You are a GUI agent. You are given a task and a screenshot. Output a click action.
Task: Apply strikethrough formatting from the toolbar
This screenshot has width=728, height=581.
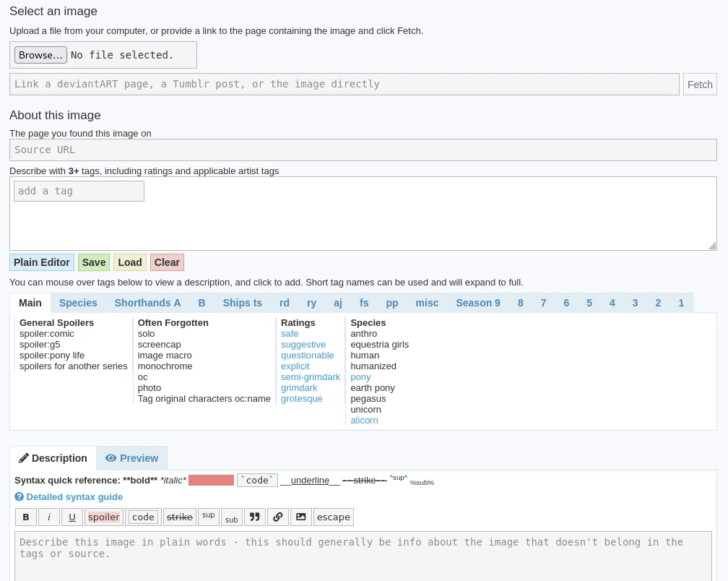[180, 517]
